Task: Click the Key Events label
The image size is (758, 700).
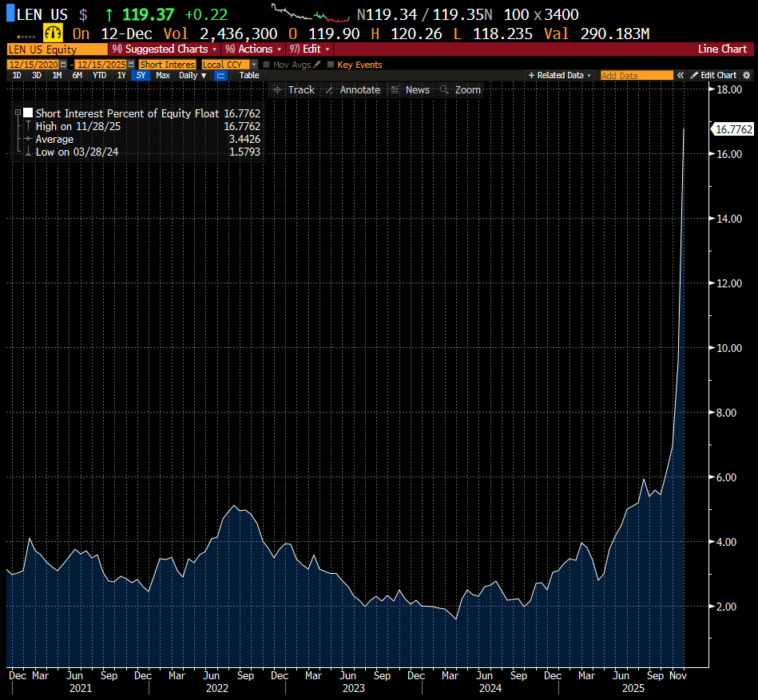Action: click(x=359, y=65)
